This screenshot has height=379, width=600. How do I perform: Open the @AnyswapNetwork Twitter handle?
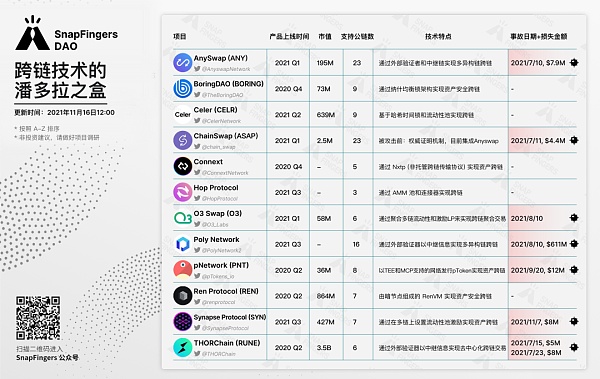(222, 69)
